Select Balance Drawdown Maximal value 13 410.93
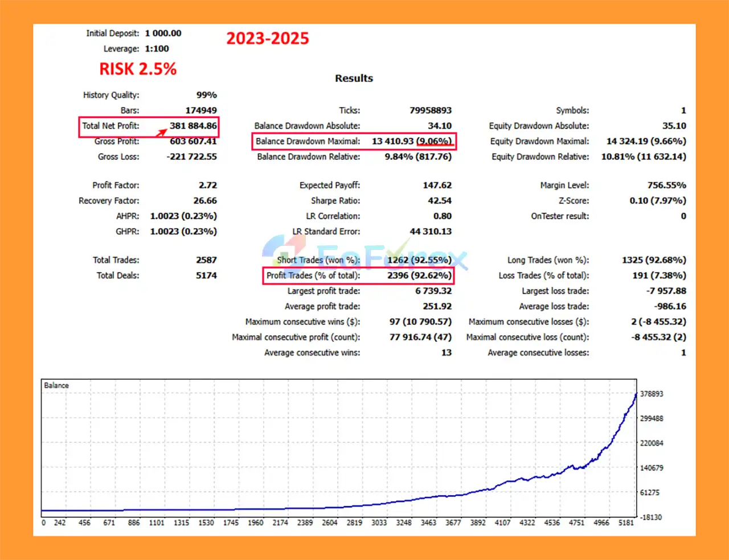The image size is (729, 560). tap(393, 141)
